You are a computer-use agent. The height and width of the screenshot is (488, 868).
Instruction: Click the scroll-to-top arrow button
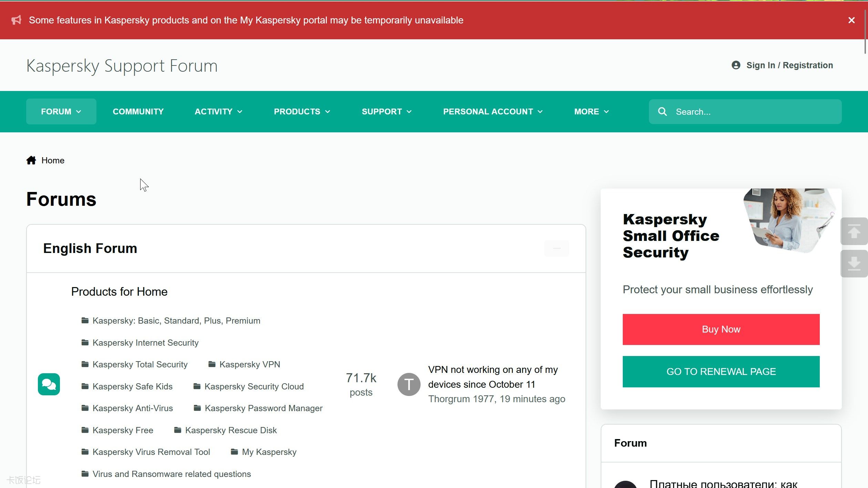854,231
